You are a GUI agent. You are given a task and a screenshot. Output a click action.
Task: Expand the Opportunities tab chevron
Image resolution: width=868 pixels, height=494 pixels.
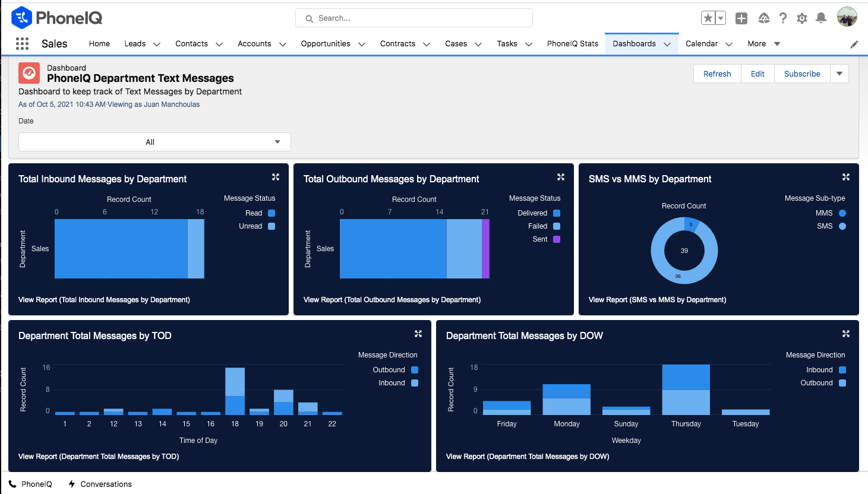click(x=362, y=44)
